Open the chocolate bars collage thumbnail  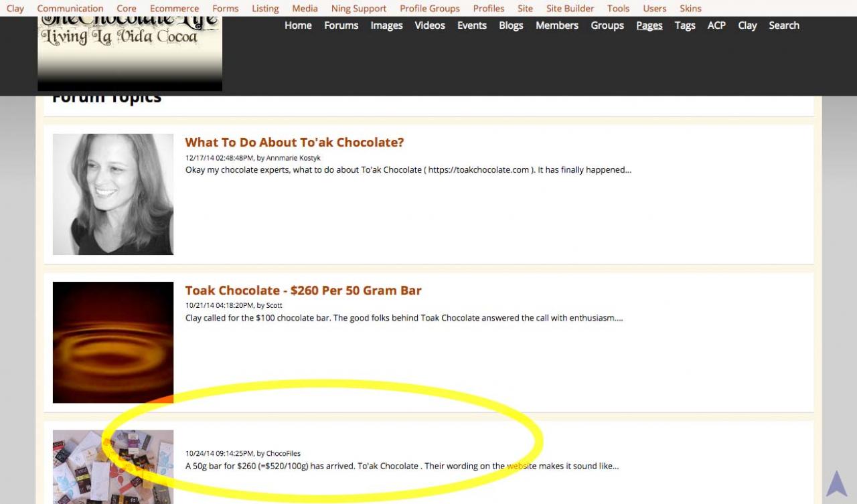113,467
